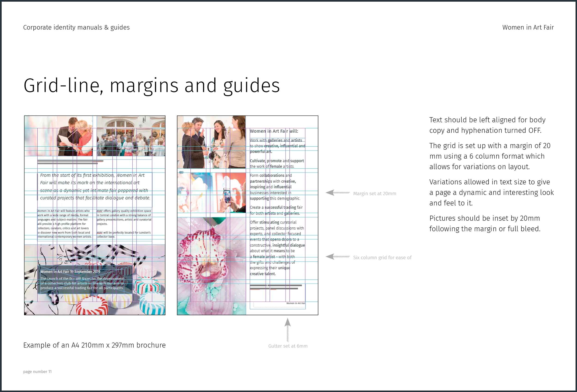Expand the 'Gutter set at 6mm' caption

coord(288,346)
